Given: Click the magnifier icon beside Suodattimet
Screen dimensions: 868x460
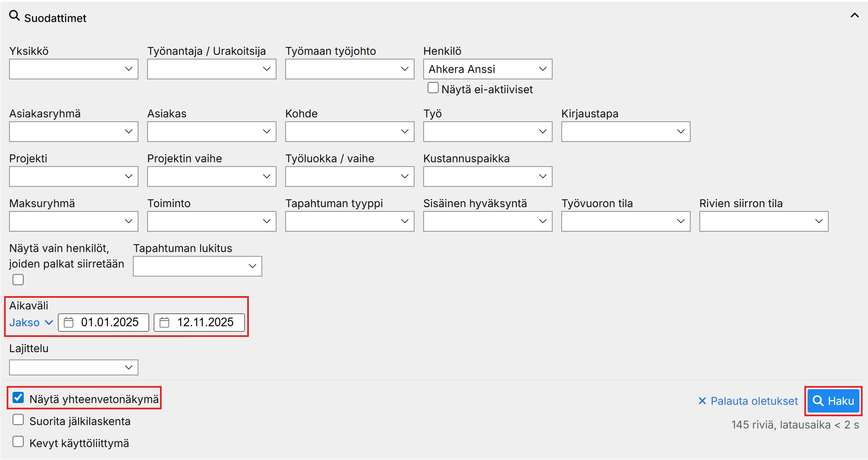Looking at the screenshot, I should [15, 16].
